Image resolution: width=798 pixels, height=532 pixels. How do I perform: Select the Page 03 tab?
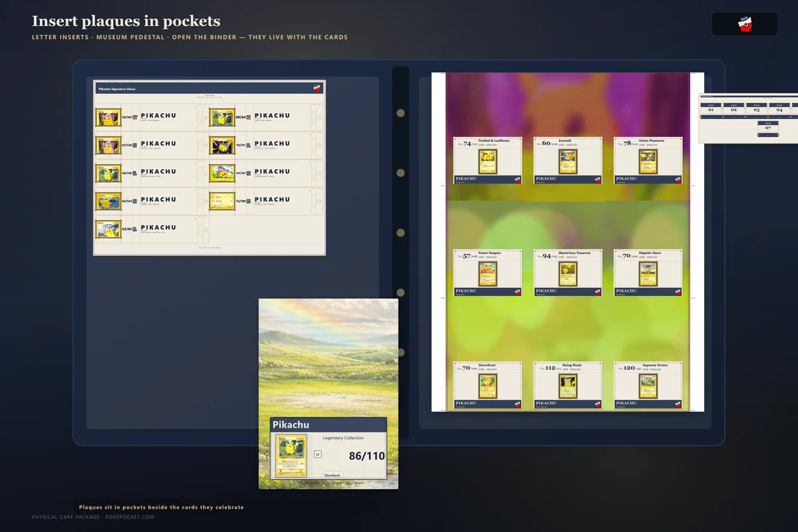[x=757, y=108]
